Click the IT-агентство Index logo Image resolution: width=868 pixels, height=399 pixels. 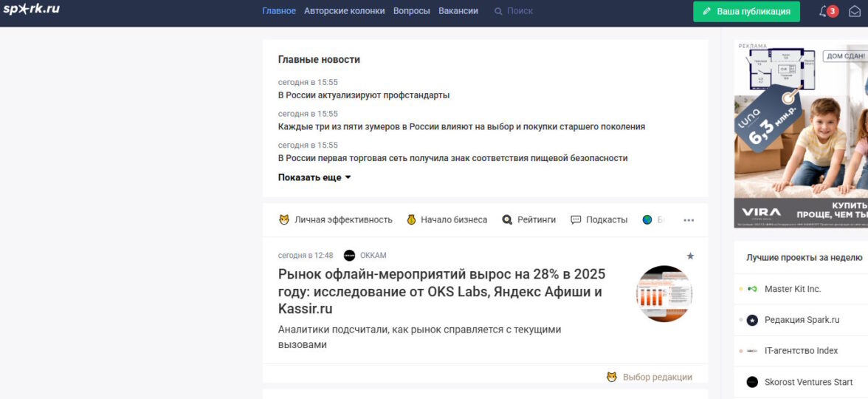751,352
